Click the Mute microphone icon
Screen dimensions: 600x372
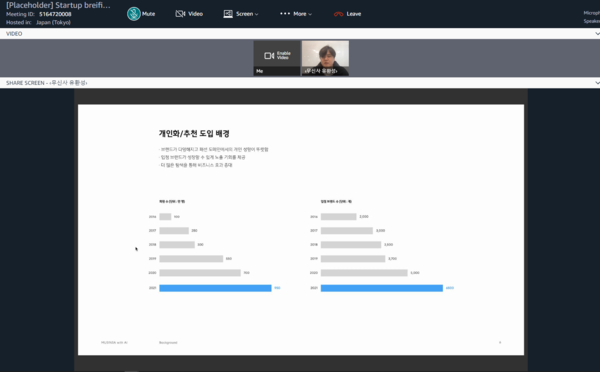click(134, 14)
